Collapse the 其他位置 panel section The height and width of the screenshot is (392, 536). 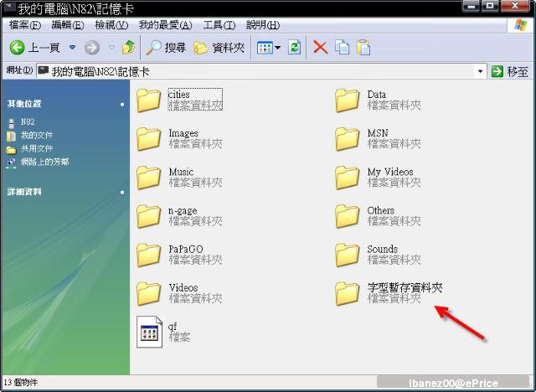(121, 104)
